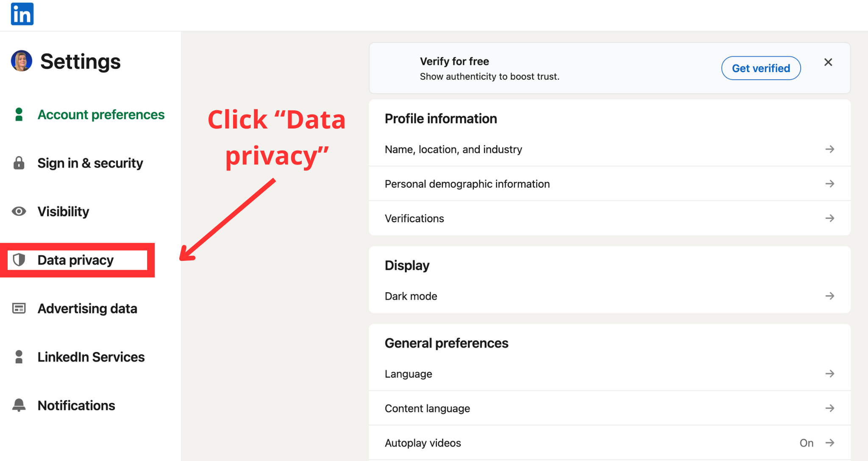Expand the Verifications section
This screenshot has width=868, height=461.
click(610, 218)
